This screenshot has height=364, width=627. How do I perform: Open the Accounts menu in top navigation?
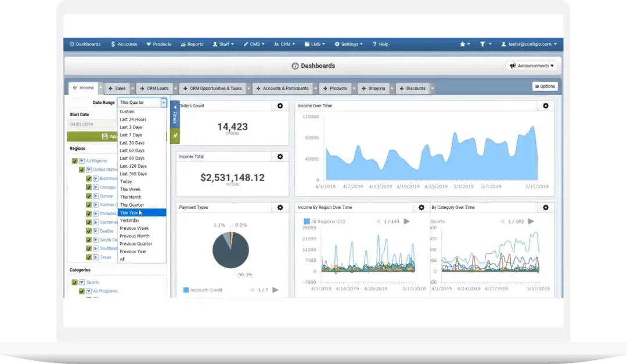[124, 44]
